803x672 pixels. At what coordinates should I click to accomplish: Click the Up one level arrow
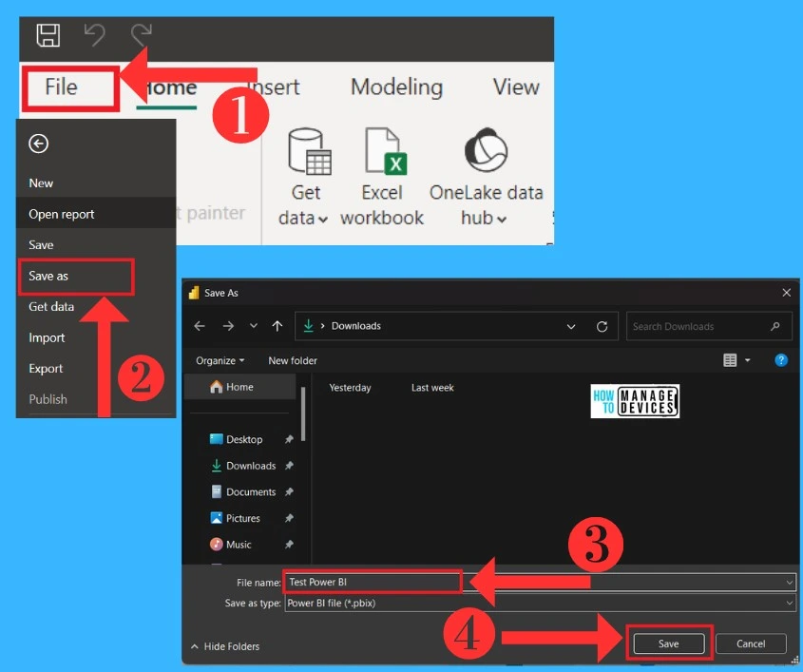pyautogui.click(x=277, y=326)
